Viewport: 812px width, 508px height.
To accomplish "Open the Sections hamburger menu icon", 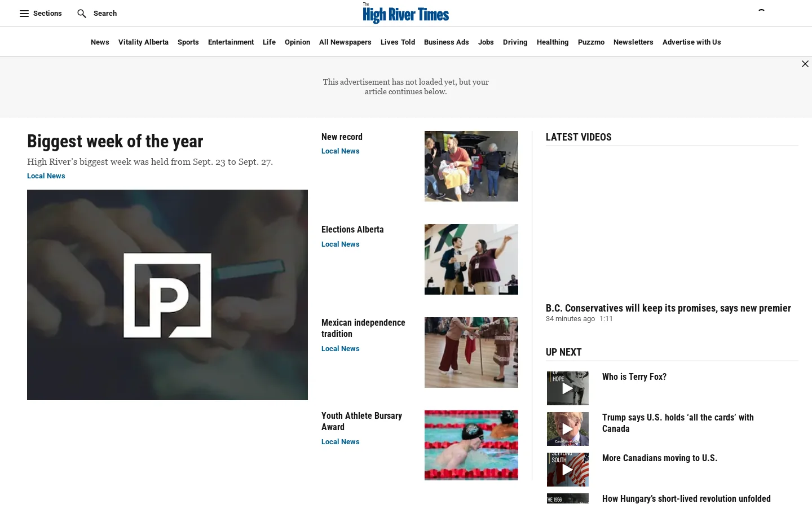I will [x=24, y=14].
